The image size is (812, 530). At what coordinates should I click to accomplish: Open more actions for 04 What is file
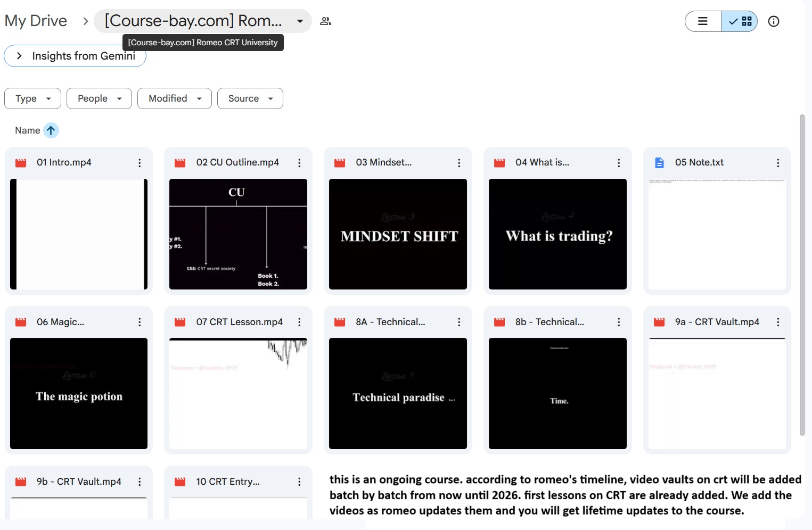click(x=619, y=163)
